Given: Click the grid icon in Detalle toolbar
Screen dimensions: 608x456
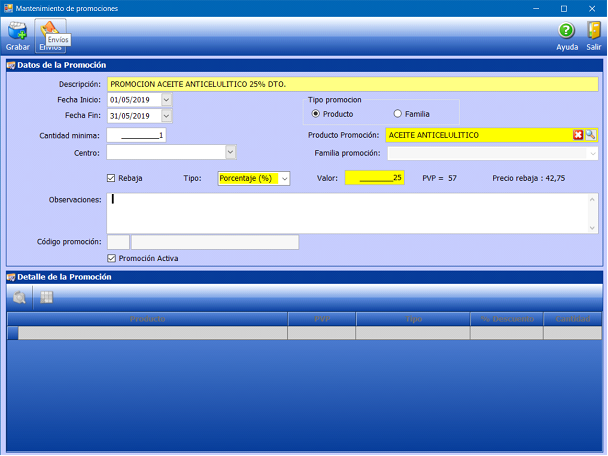Looking at the screenshot, I should pos(46,297).
